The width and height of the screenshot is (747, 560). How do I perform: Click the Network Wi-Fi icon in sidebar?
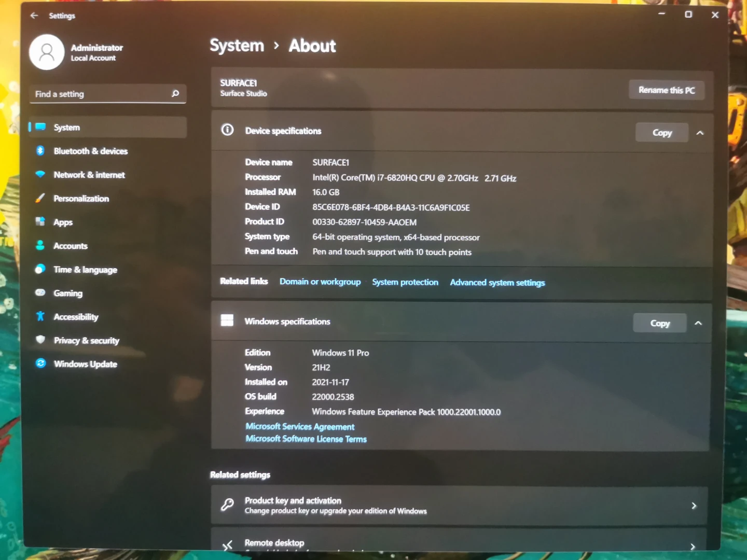tap(40, 174)
